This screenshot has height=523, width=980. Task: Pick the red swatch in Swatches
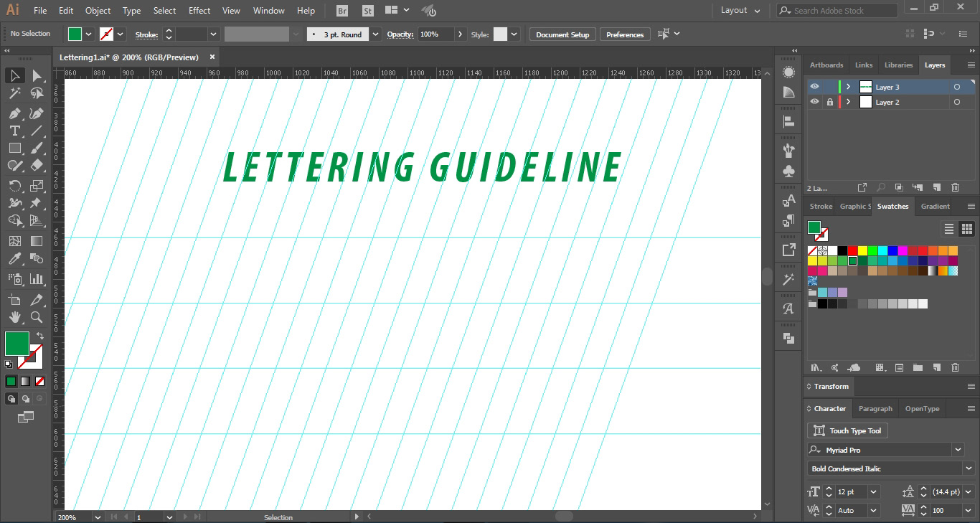(x=852, y=250)
